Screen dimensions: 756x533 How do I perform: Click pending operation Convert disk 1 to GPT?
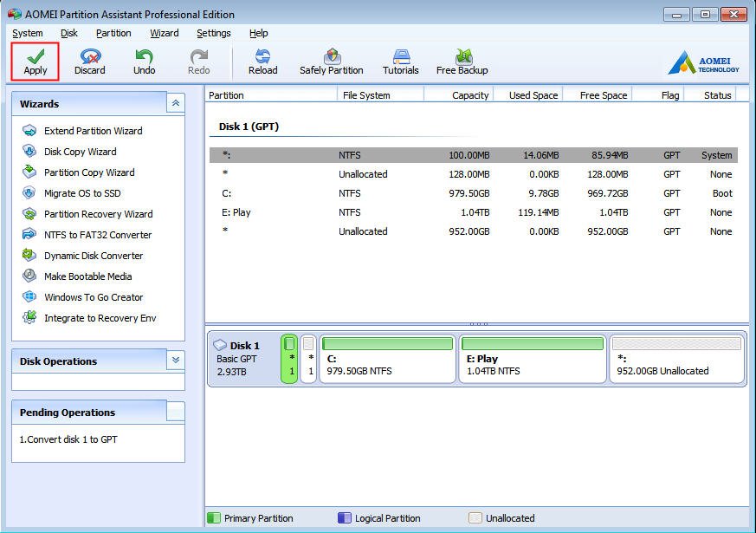[68, 439]
